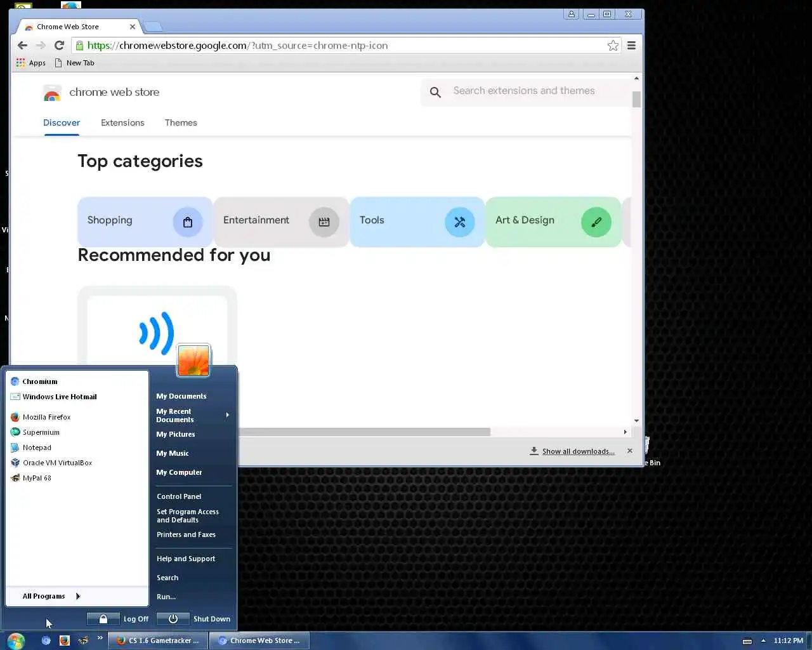Open Search from the Start menu
This screenshot has height=650, width=812.
pos(167,578)
